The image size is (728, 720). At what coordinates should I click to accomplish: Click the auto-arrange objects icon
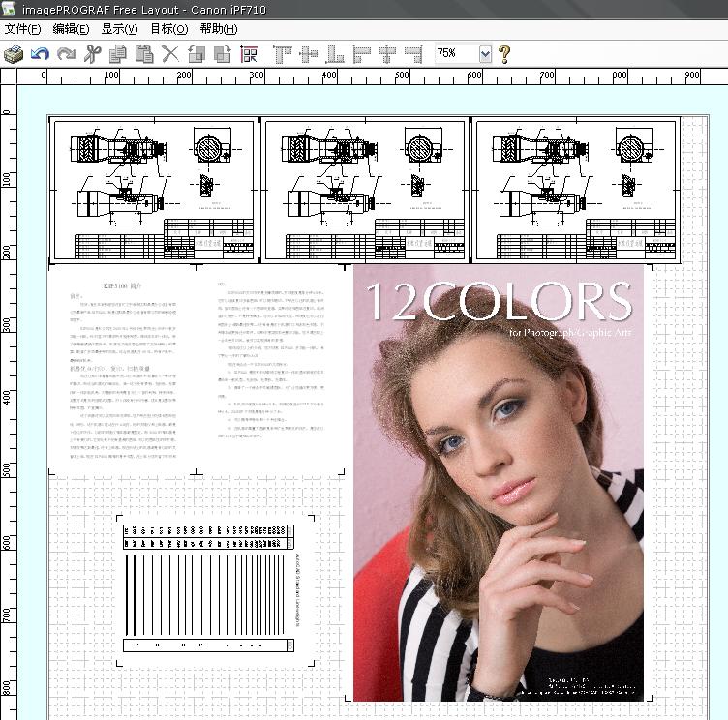249,54
